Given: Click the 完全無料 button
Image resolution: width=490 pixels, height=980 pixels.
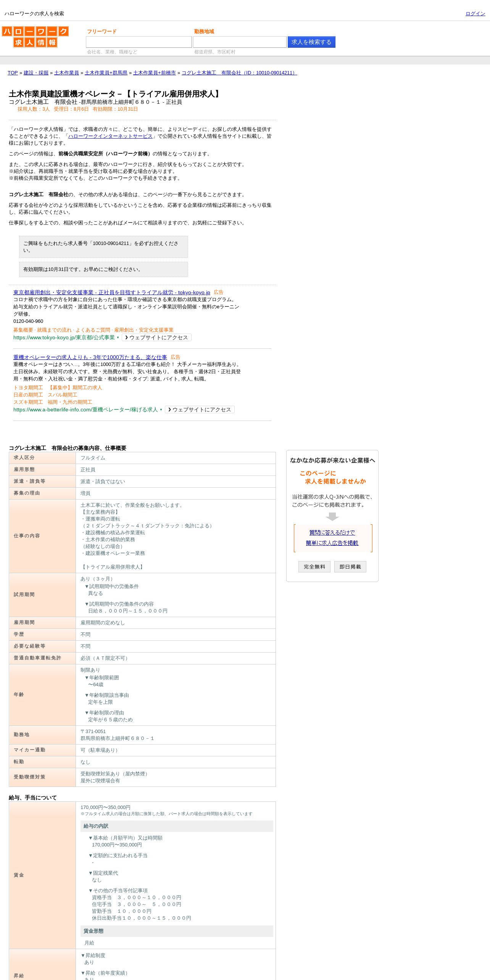Looking at the screenshot, I should 314,567.
